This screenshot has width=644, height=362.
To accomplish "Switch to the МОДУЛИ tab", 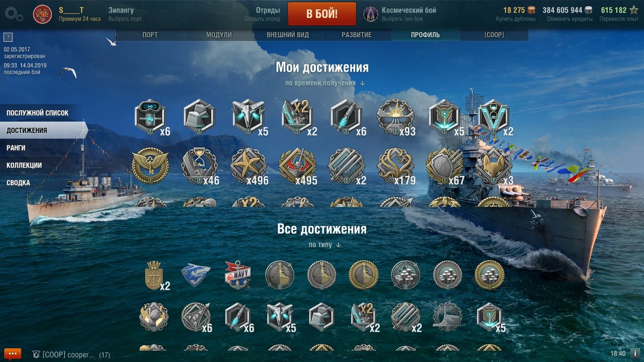I will 219,35.
